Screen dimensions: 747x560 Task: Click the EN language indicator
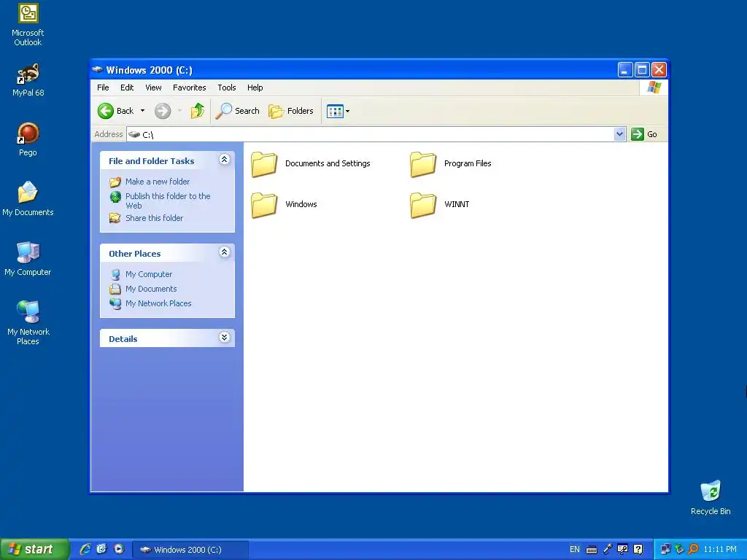pyautogui.click(x=575, y=550)
